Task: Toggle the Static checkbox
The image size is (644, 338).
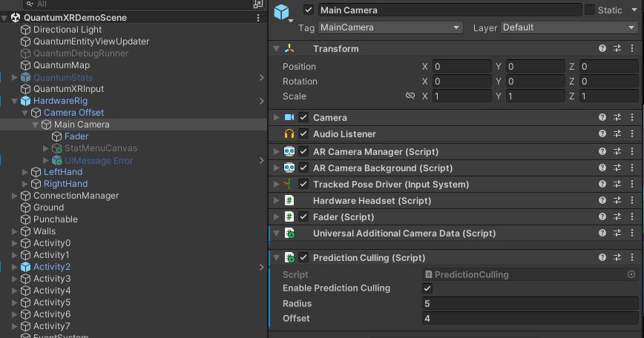Action: tap(589, 10)
